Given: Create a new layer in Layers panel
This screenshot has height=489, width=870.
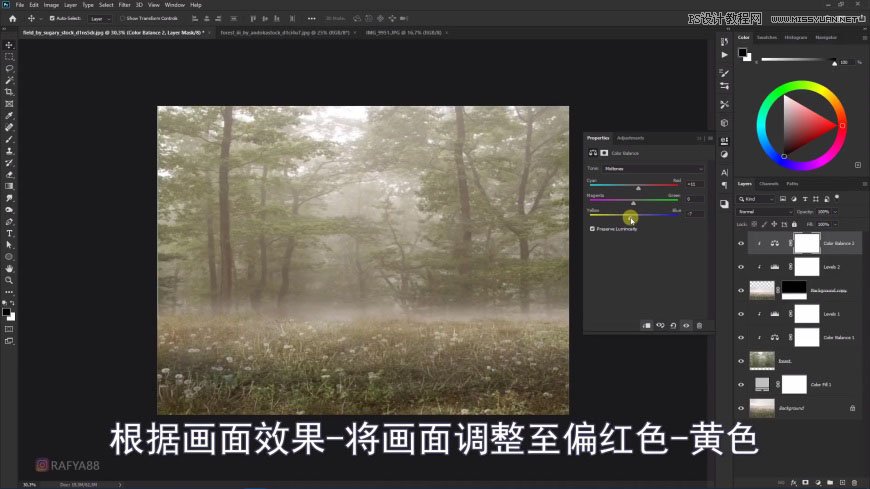Looking at the screenshot, I should click(842, 483).
